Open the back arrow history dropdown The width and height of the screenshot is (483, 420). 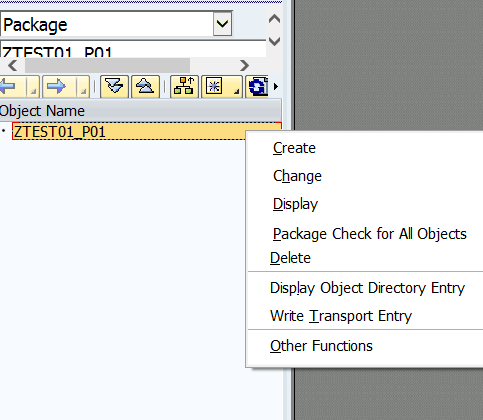pos(32,87)
